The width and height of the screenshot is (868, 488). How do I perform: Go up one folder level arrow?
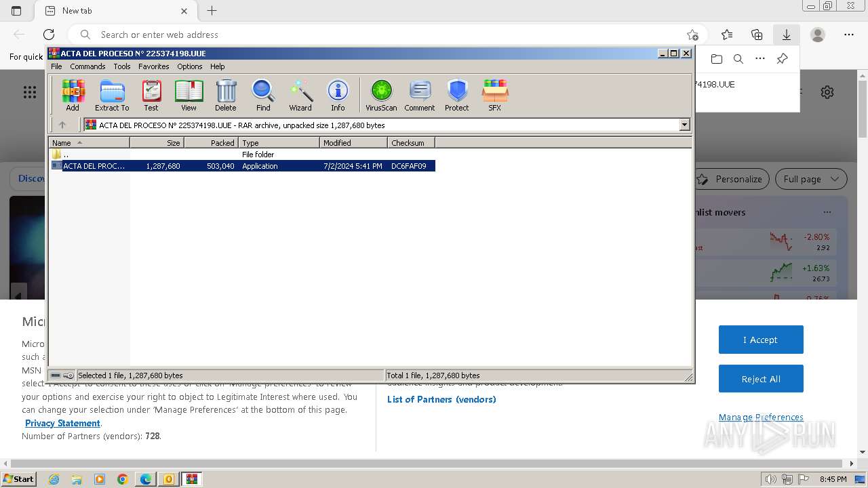[62, 125]
